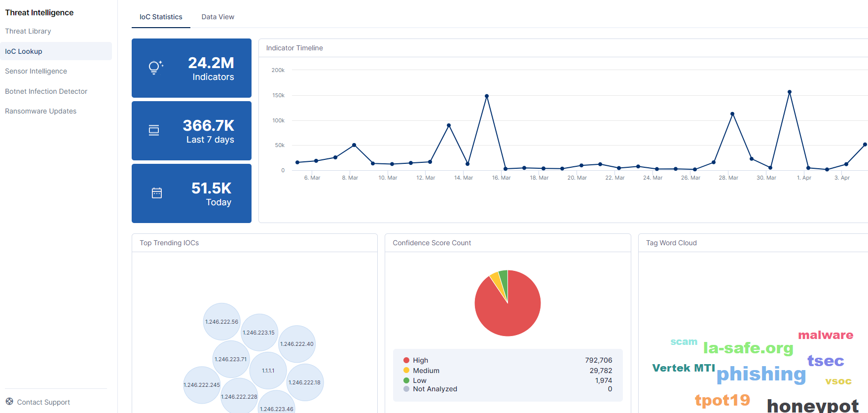The width and height of the screenshot is (868, 413).
Task: Go to Sensor Intelligence
Action: pos(36,71)
